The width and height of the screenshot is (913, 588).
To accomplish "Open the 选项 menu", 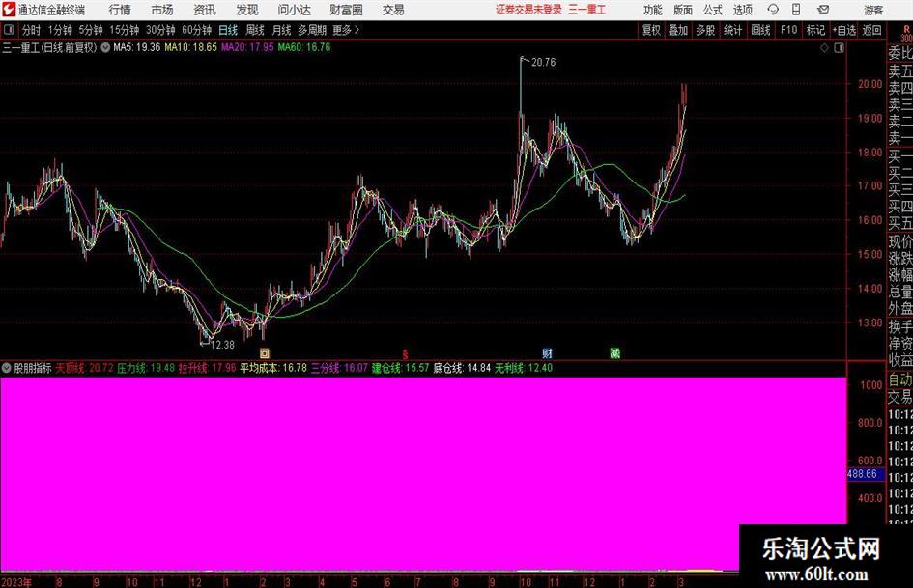I will [742, 10].
